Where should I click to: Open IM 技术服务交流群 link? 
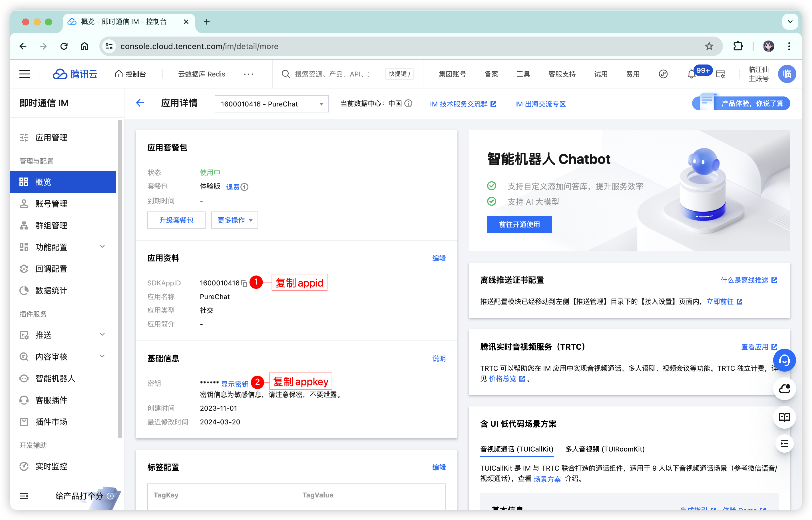coord(463,104)
